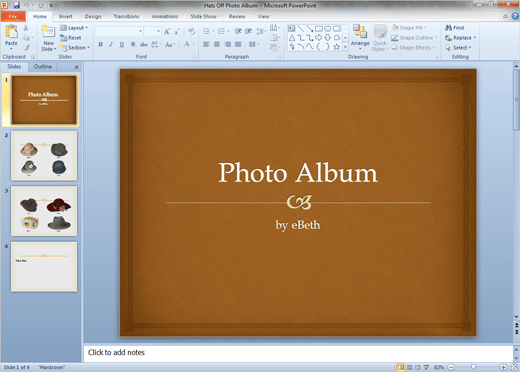The image size is (520, 372).
Task: Switch to the Insert tab
Action: 66,16
